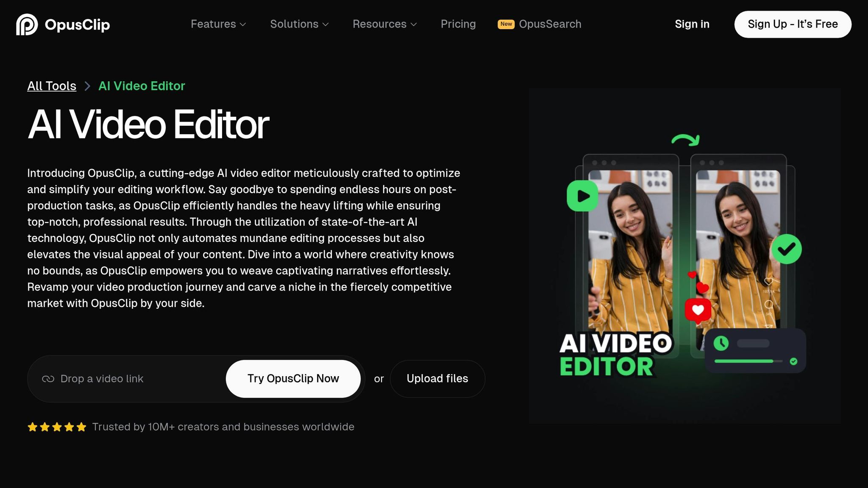Viewport: 868px width, 488px height.
Task: Click the curved green arrow above the phones
Action: click(x=686, y=140)
